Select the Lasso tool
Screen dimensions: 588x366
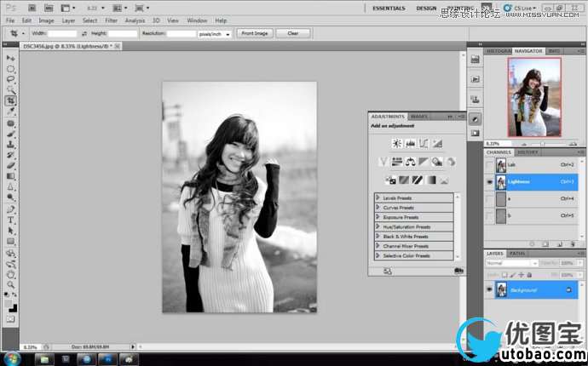click(x=10, y=79)
